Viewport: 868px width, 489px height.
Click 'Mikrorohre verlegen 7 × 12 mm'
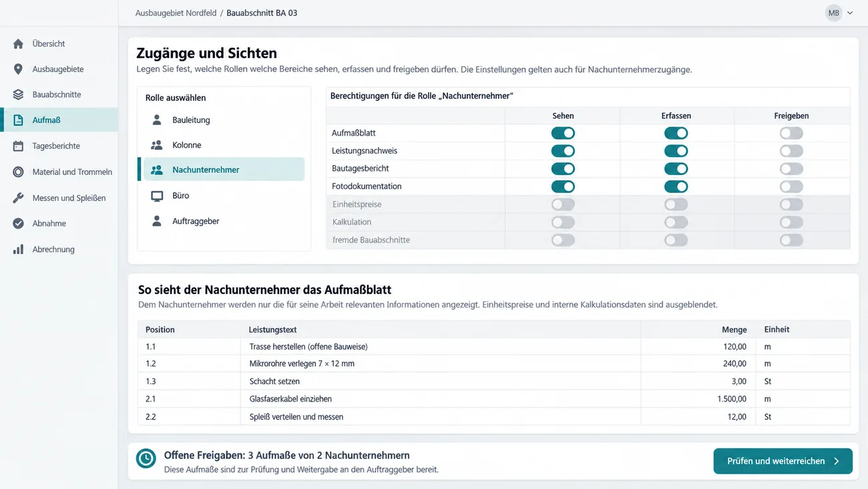click(x=302, y=364)
